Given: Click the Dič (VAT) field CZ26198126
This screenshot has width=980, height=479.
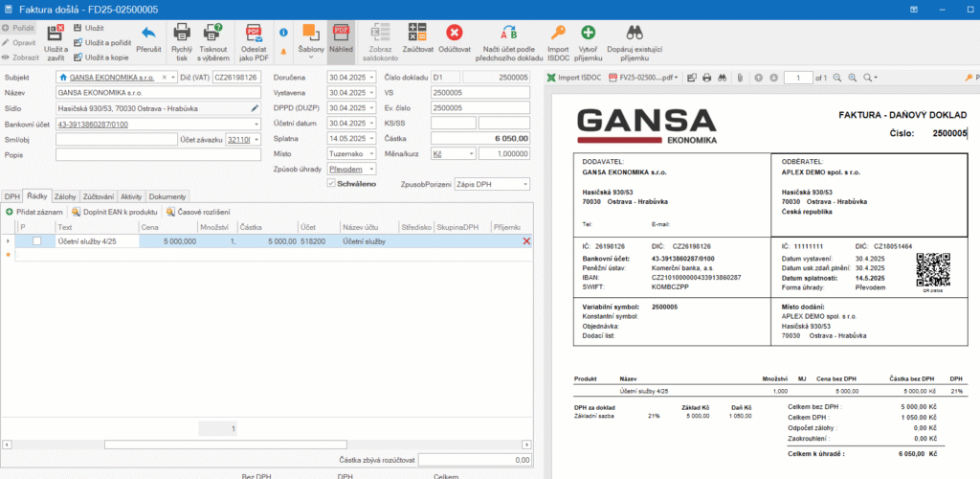Looking at the screenshot, I should [236, 78].
